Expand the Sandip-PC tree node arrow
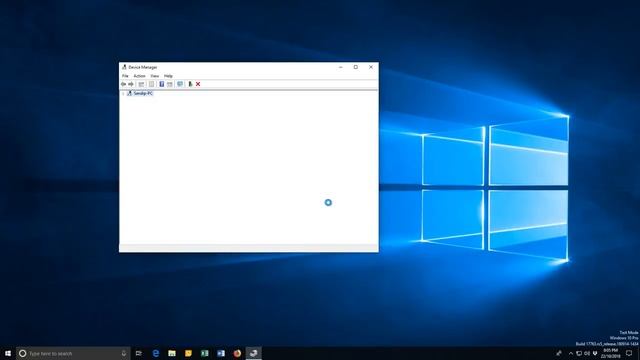 click(123, 93)
